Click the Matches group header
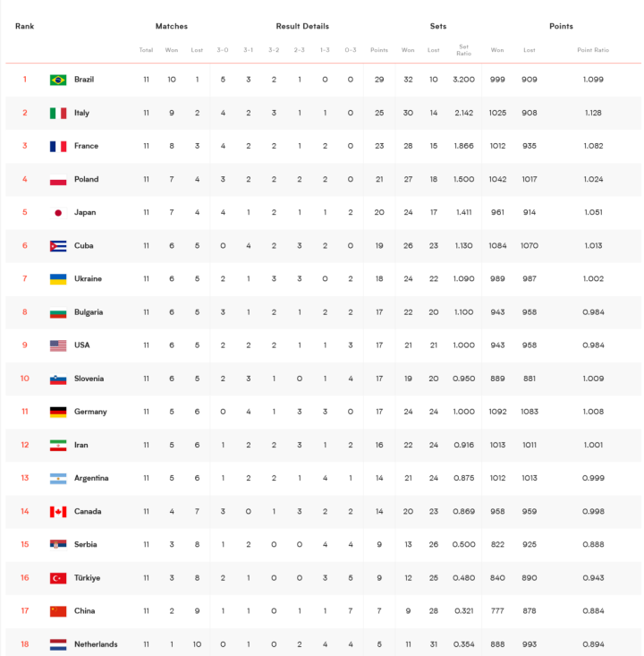Viewport: 644px width, 656px height. click(x=172, y=26)
